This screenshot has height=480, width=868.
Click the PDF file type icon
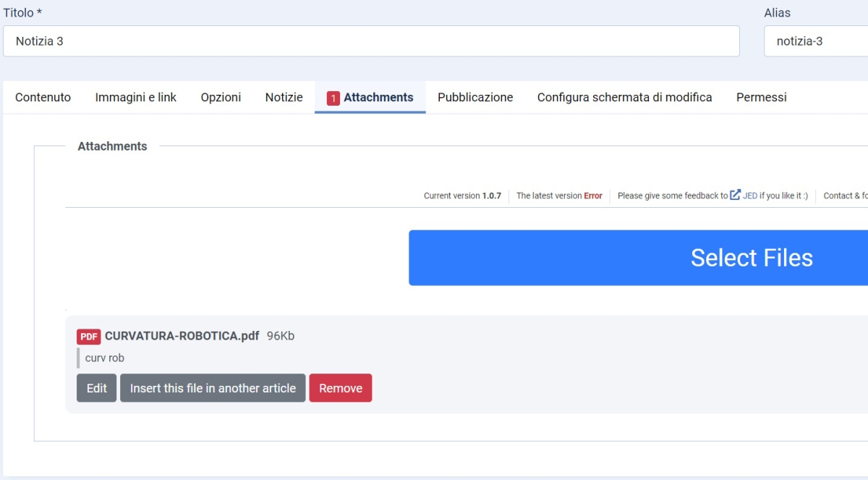[x=88, y=337]
